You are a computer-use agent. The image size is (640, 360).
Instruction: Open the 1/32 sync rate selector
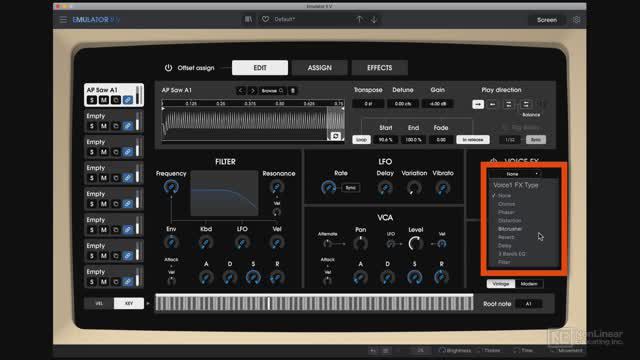pyautogui.click(x=510, y=140)
